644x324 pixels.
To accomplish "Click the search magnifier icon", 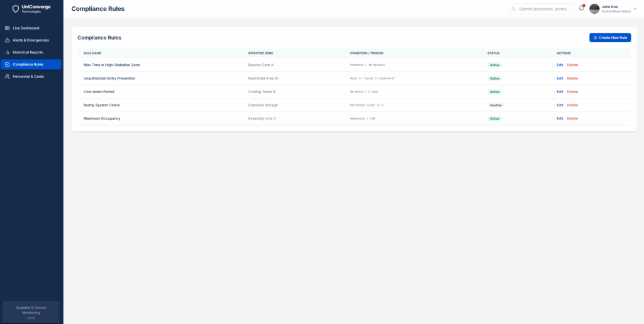I will click(514, 9).
